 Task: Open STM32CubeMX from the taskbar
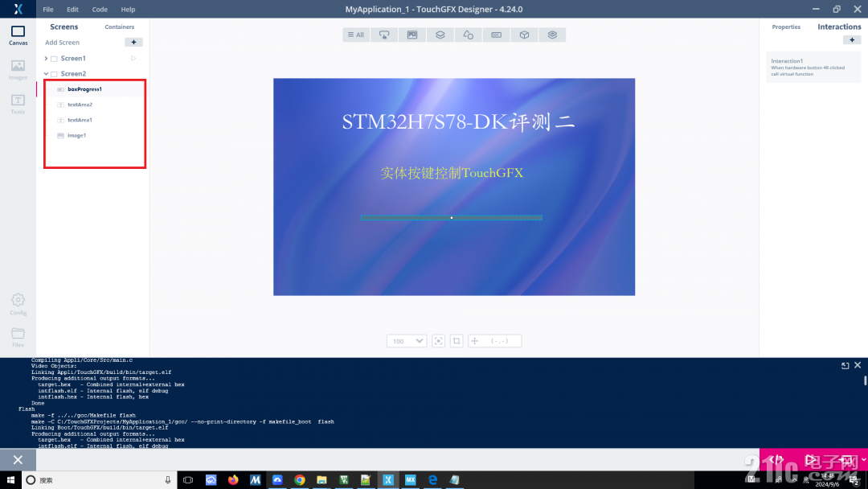pyautogui.click(x=410, y=480)
